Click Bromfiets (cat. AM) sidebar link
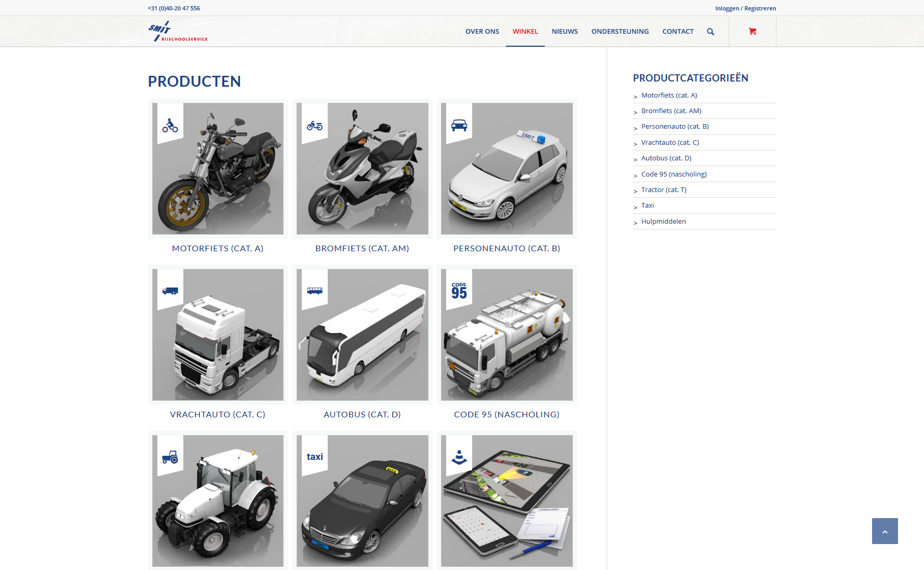Viewport: 924px width, 570px height. coord(671,111)
